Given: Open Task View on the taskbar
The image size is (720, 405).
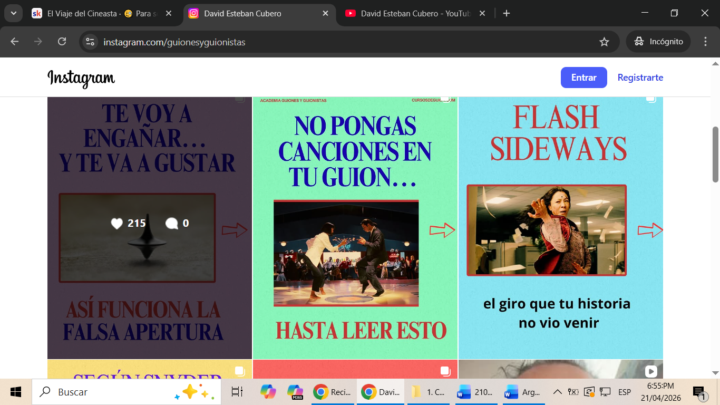Looking at the screenshot, I should [x=237, y=392].
